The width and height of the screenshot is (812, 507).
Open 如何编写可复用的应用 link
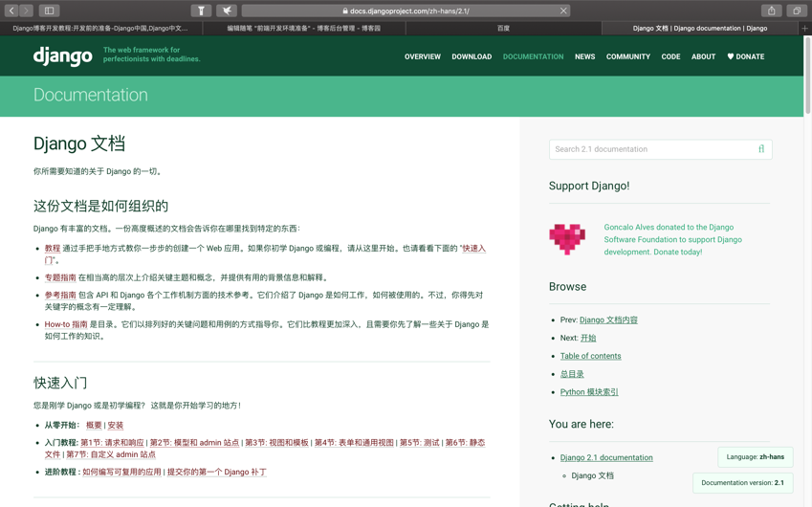[121, 473]
